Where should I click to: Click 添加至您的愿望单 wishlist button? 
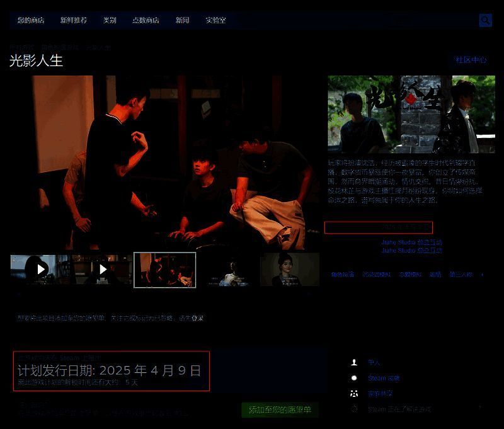[280, 410]
